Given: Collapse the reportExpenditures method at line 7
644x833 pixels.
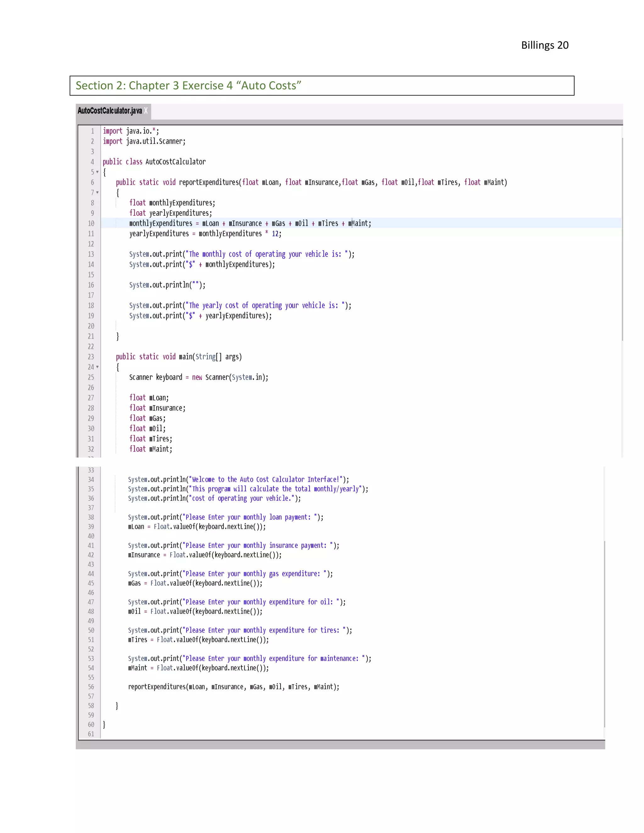Looking at the screenshot, I should [x=97, y=193].
